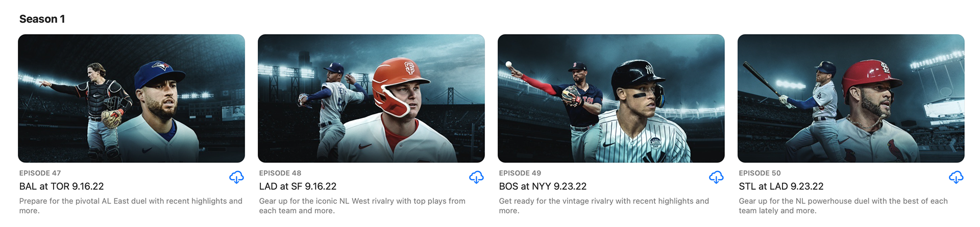Click the Episode 50 label
Screen dimensions: 980x227
760,173
